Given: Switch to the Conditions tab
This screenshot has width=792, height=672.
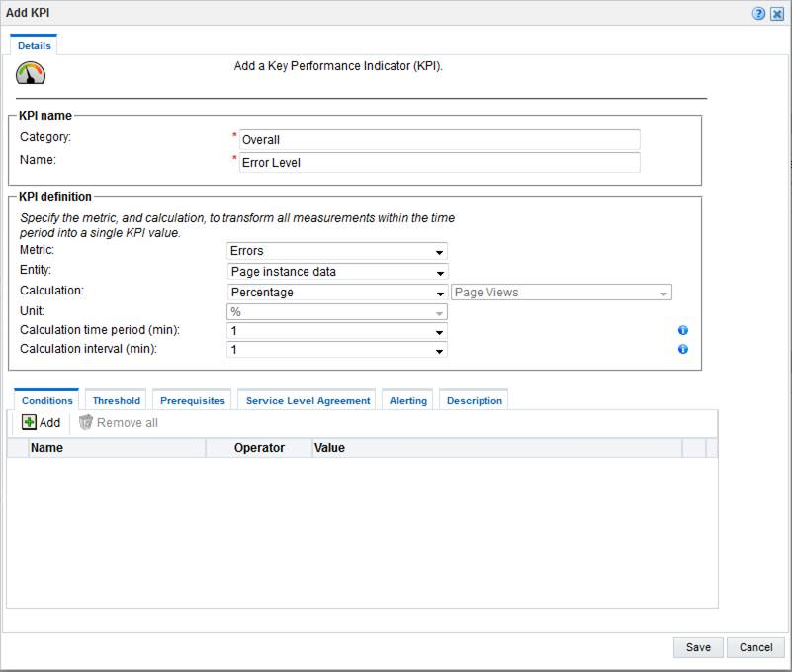Looking at the screenshot, I should (x=47, y=400).
